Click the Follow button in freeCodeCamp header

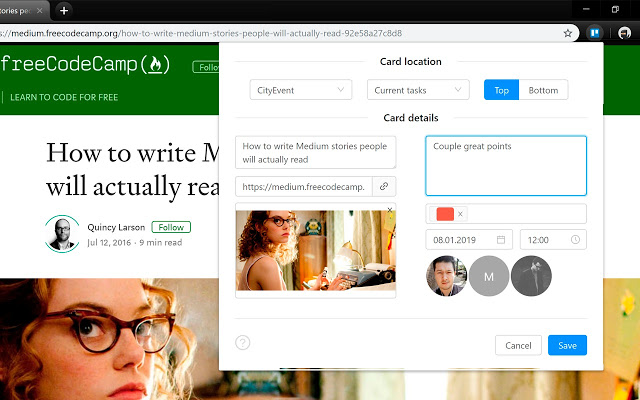(206, 67)
